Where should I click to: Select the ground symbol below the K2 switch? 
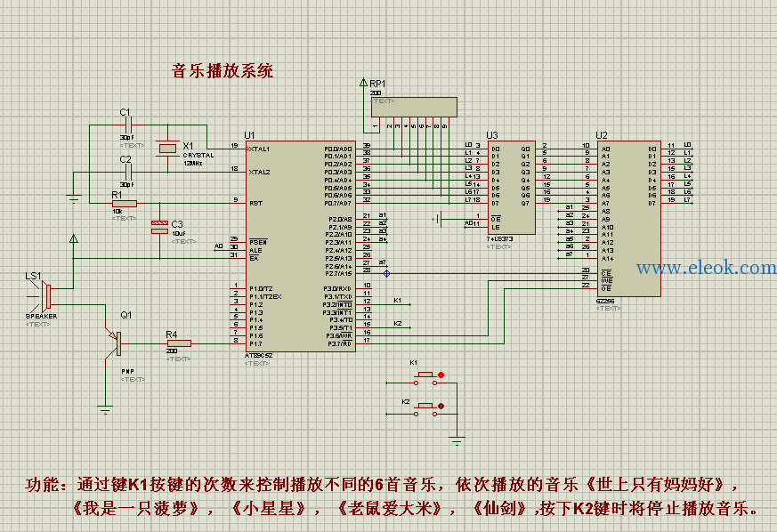457,440
